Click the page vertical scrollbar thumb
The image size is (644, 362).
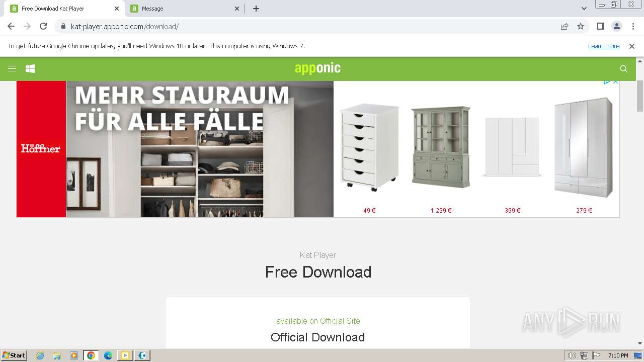coord(640,96)
